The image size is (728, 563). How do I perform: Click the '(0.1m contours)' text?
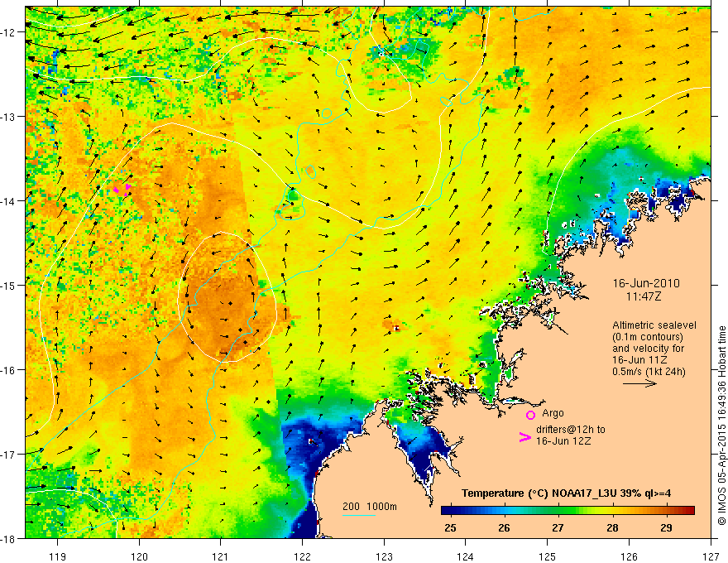tap(647, 337)
